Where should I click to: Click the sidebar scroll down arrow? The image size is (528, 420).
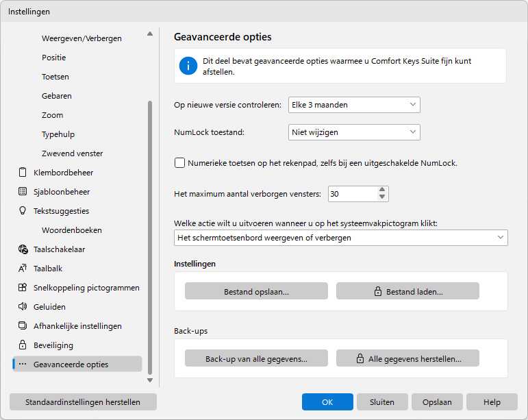tap(150, 380)
